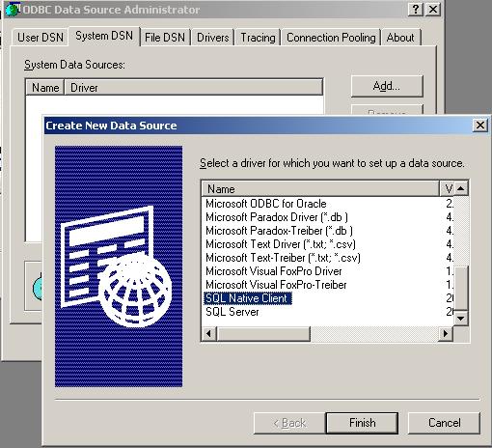Click the Name column header in System Data Sources
This screenshot has height=448, width=492.
45,88
